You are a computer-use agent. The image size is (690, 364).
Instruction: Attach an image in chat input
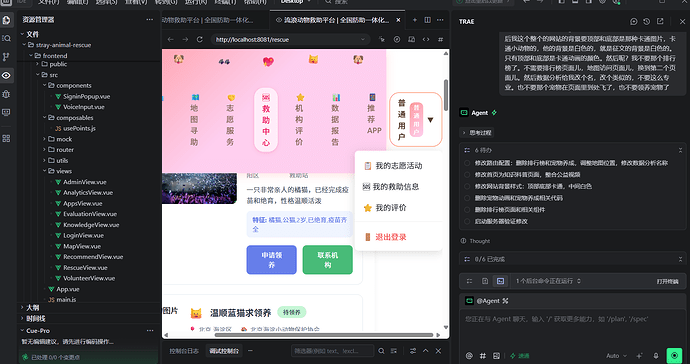coord(496,355)
